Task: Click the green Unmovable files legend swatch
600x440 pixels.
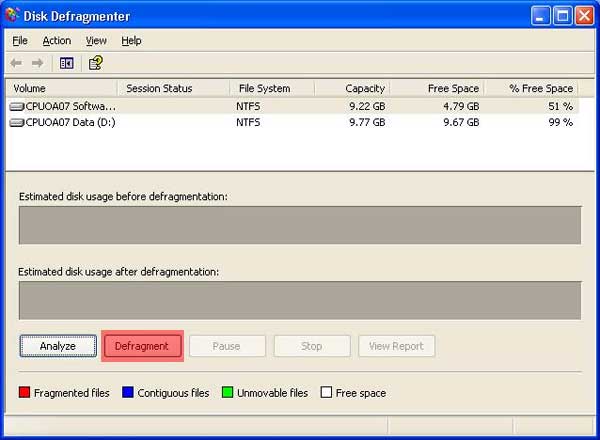Action: tap(227, 392)
